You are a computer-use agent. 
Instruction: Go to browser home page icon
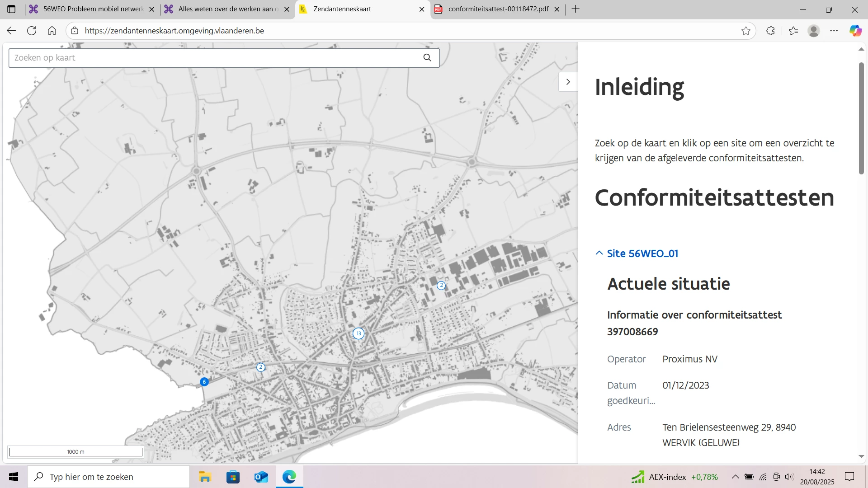point(52,31)
